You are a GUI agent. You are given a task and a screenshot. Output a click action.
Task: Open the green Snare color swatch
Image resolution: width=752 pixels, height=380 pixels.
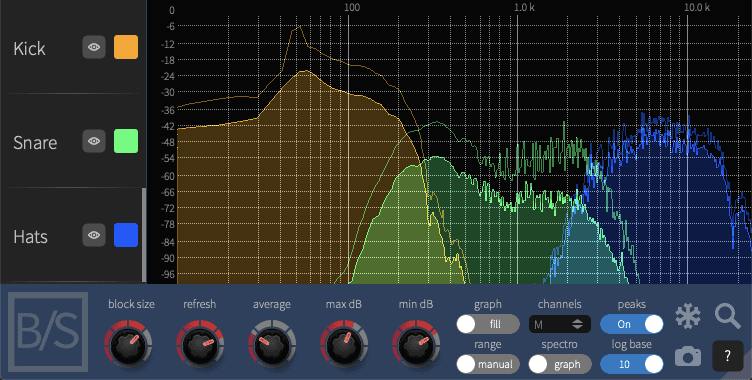tap(126, 141)
